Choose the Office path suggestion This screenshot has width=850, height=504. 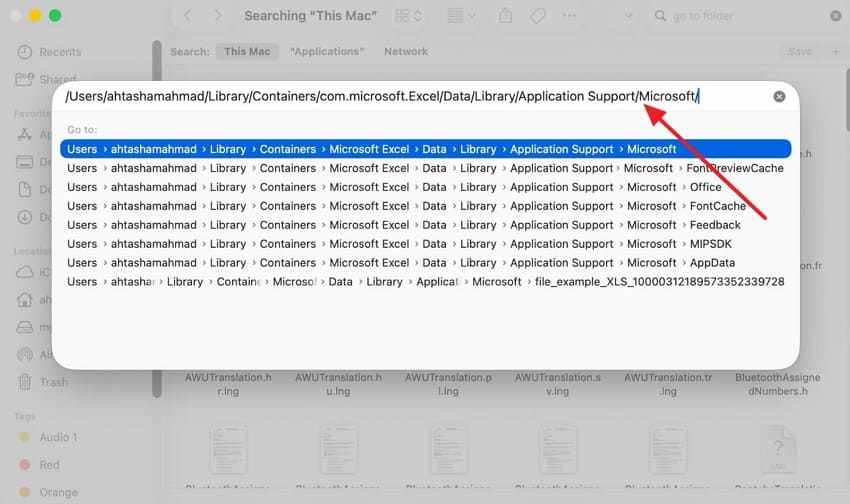point(426,187)
